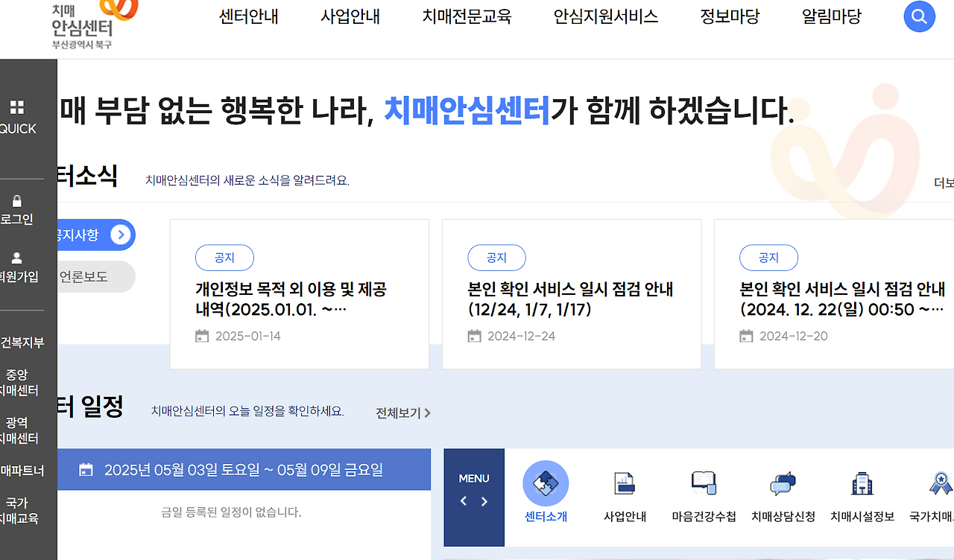Select the 사업안내 document icon

pos(624,483)
